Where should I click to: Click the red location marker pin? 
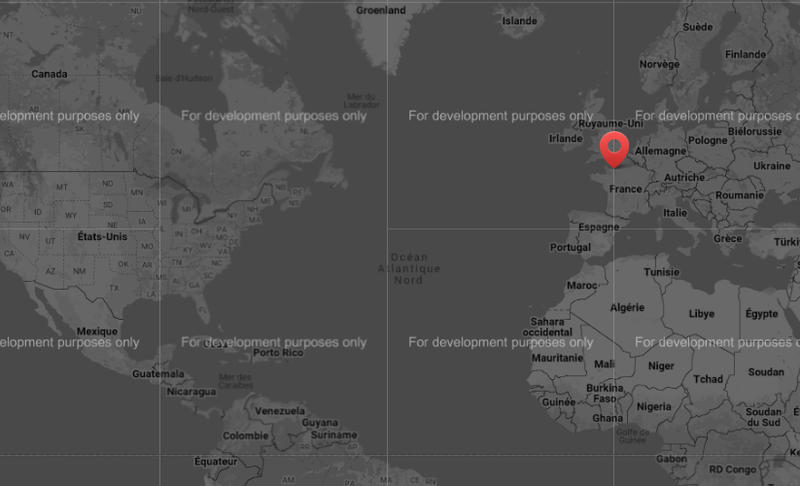point(612,148)
